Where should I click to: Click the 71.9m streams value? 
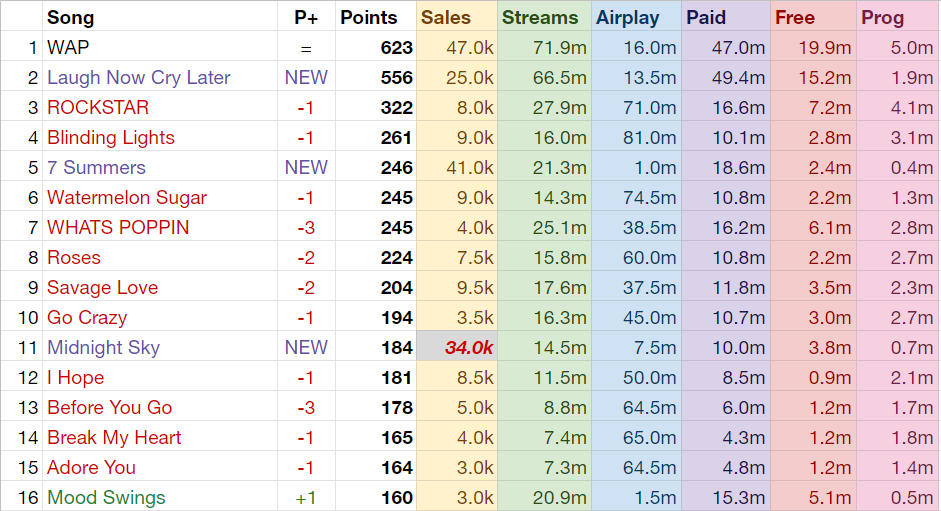point(559,47)
